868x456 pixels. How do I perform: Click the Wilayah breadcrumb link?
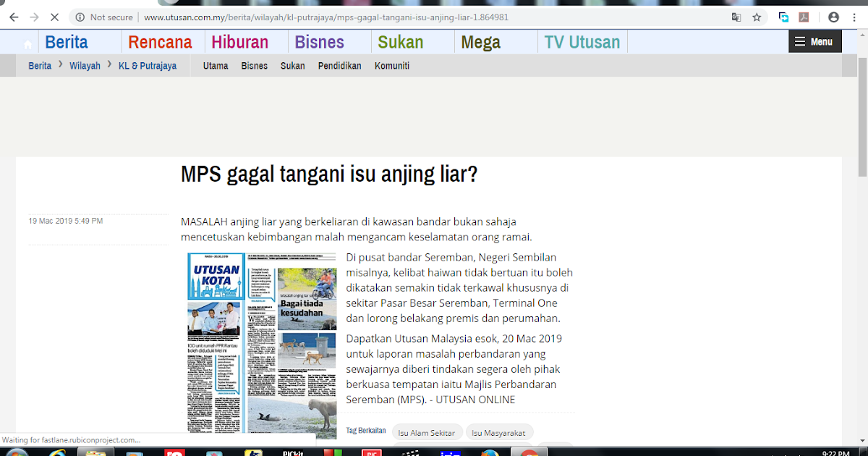tap(85, 66)
